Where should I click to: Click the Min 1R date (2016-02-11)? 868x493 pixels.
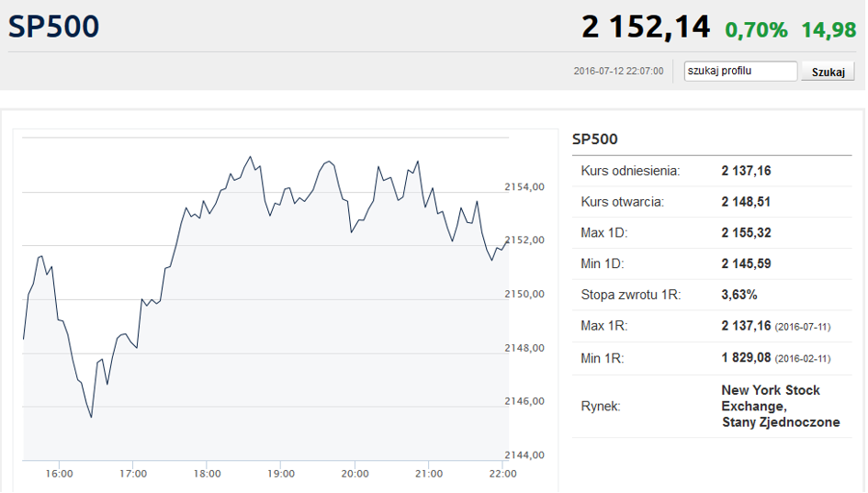pos(803,359)
